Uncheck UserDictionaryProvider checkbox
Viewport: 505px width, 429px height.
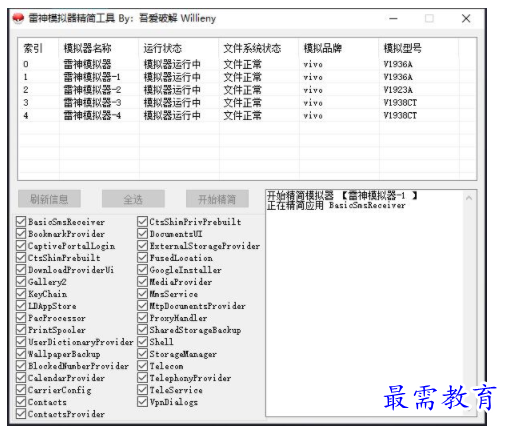click(21, 342)
